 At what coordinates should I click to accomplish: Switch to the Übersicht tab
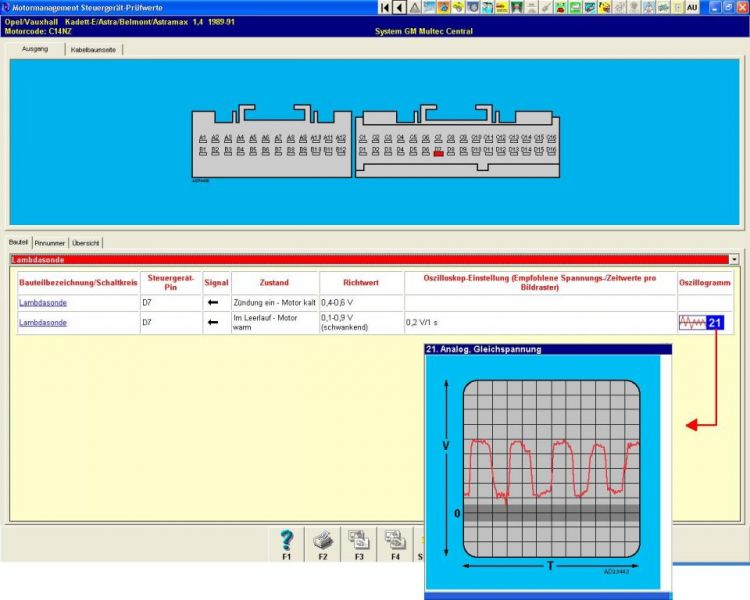(x=86, y=242)
